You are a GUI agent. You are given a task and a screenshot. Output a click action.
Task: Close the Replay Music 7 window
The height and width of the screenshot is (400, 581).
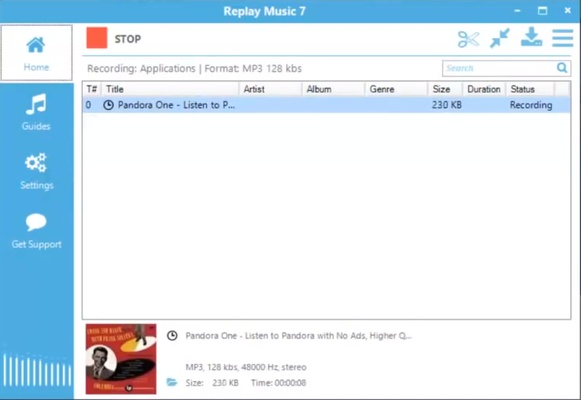(x=568, y=11)
